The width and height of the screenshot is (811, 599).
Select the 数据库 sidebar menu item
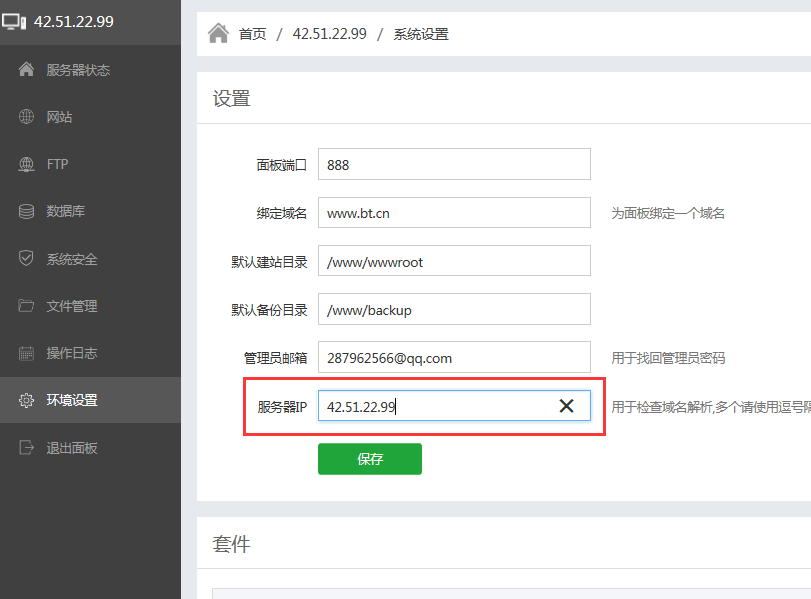[x=65, y=211]
